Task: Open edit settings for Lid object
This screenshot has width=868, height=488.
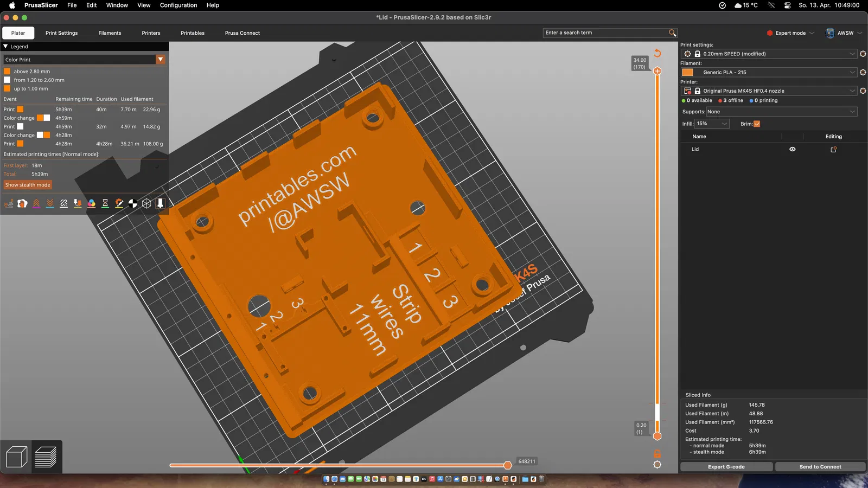Action: point(833,149)
